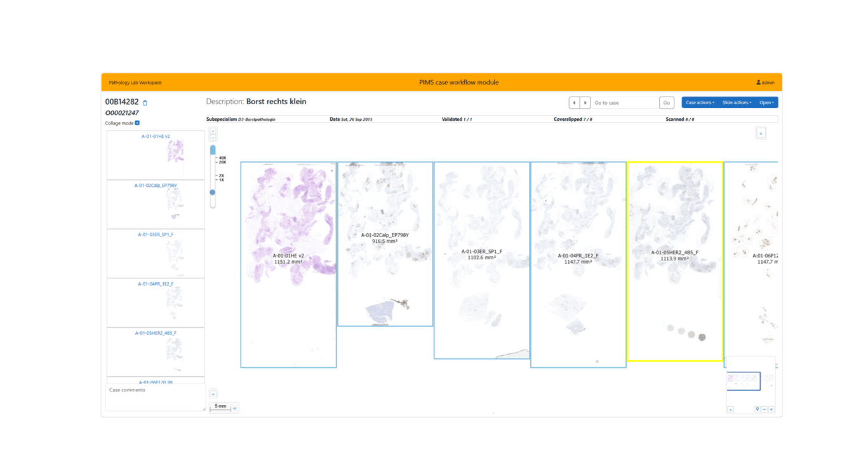Collapse the scale bar with the double chevron
Viewport: 868px width, 469px height.
(234, 408)
